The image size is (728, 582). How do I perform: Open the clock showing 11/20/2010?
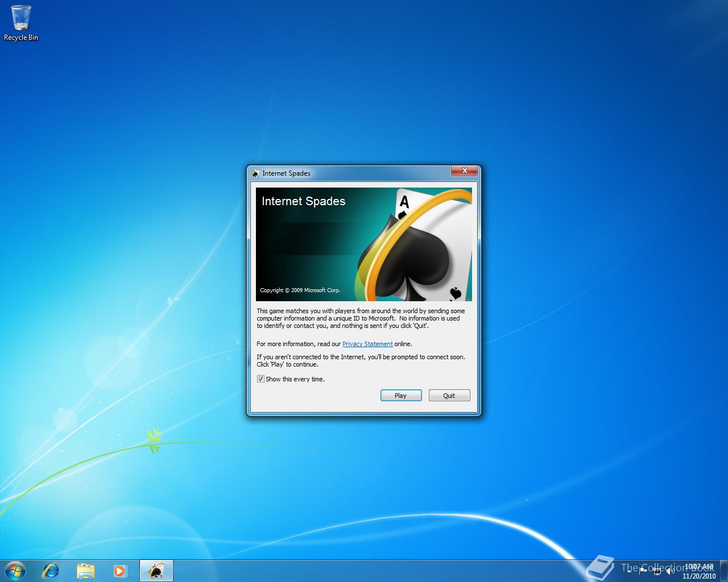point(699,571)
